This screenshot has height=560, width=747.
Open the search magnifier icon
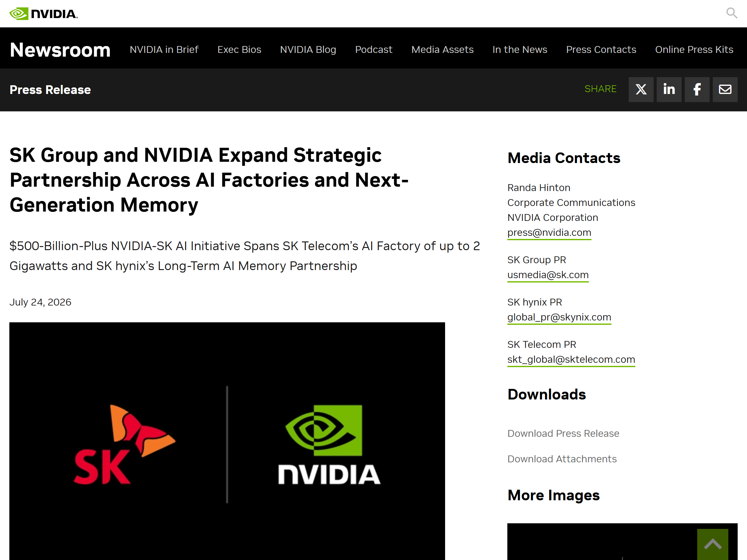point(731,13)
